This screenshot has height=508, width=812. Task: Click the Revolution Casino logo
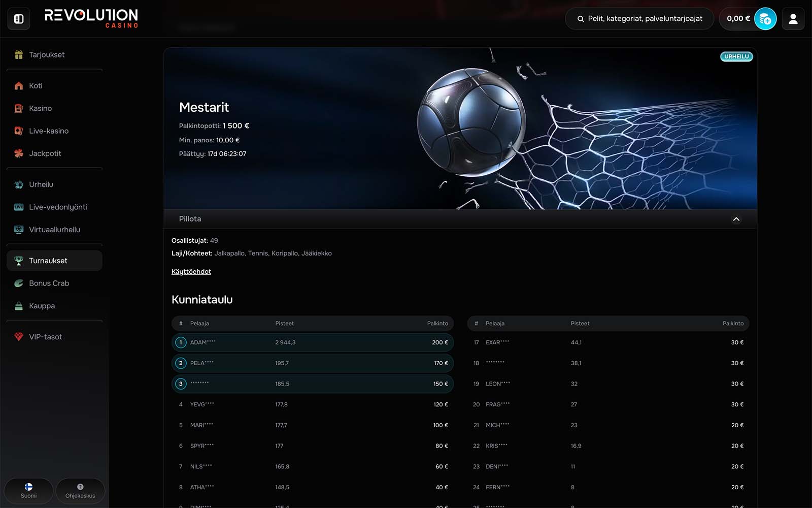coord(91,18)
